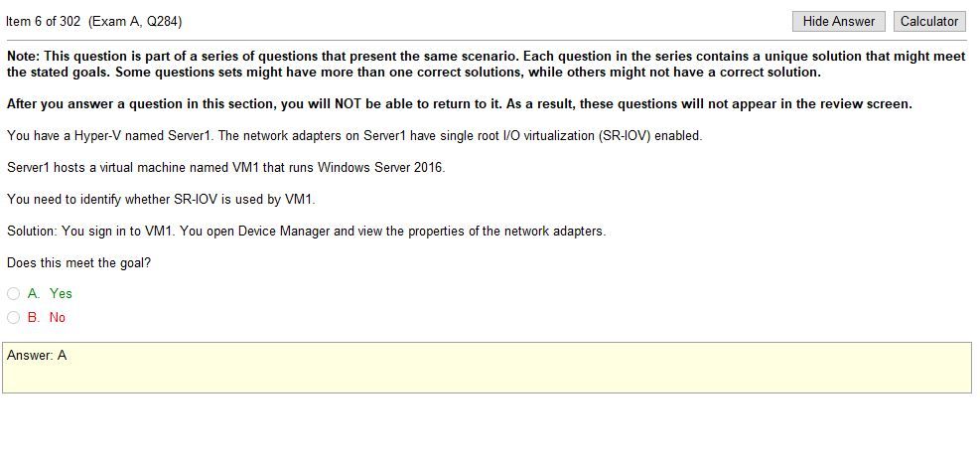
Task: Click the bold "Note: This question" paragraph
Action: (487, 64)
